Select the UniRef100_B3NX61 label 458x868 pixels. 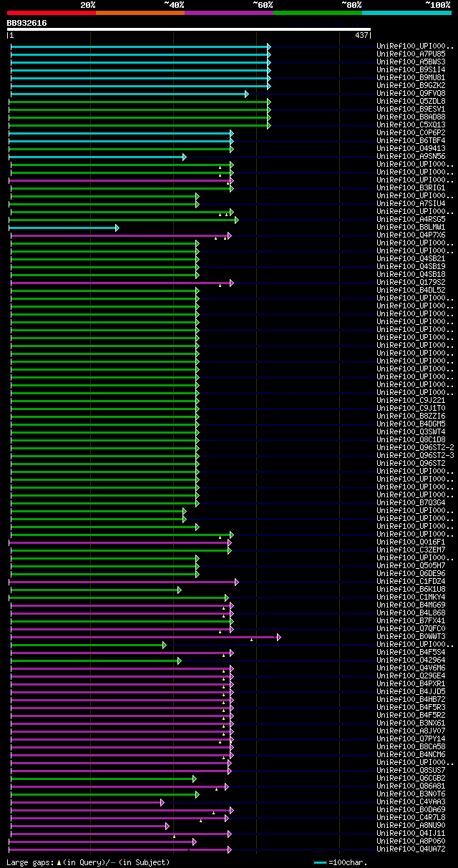411,723
